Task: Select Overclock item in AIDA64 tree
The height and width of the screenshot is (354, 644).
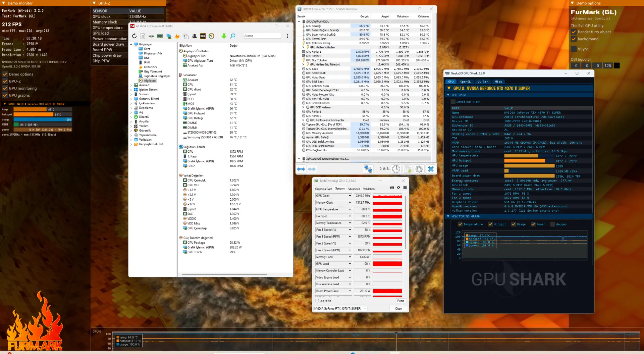Action: point(151,67)
